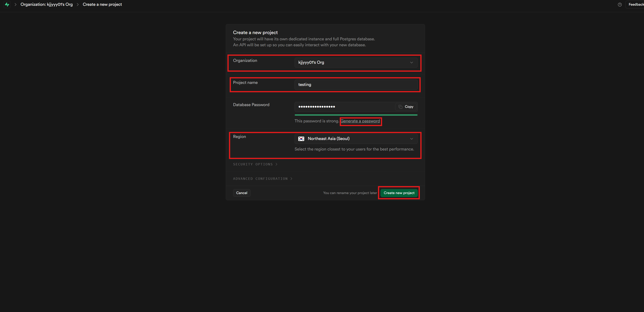This screenshot has height=312, width=644.
Task: Open the Northeast Asia (Seoul) region dropdown
Action: pyautogui.click(x=355, y=139)
